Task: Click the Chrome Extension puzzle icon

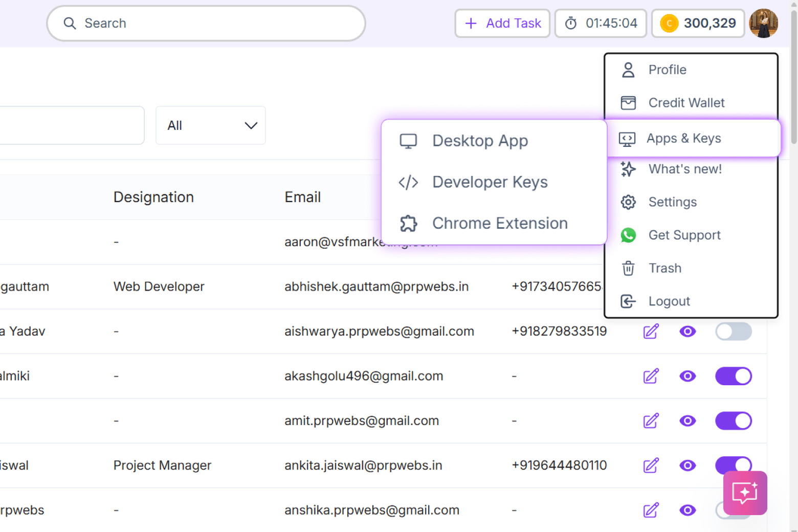Action: pyautogui.click(x=409, y=224)
